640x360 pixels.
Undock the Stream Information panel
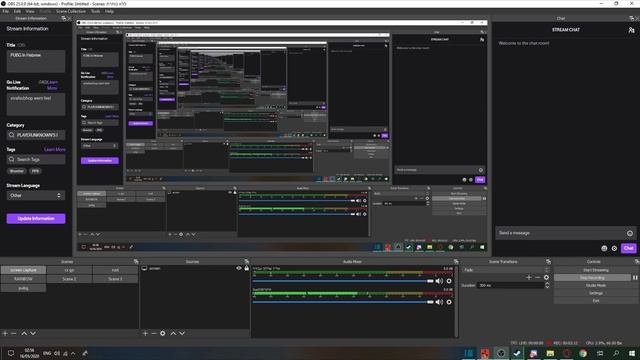point(63,18)
